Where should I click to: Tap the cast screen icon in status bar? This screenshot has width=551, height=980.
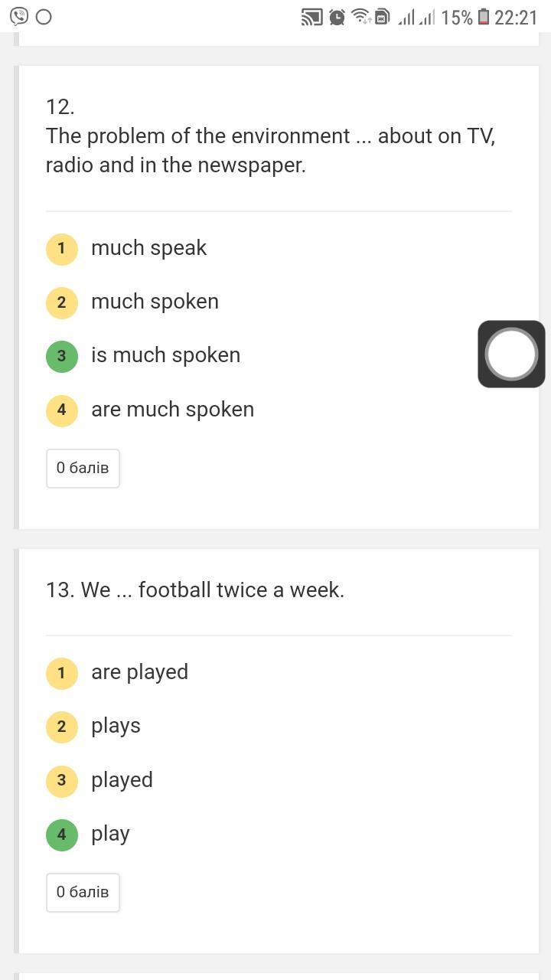pyautogui.click(x=311, y=17)
